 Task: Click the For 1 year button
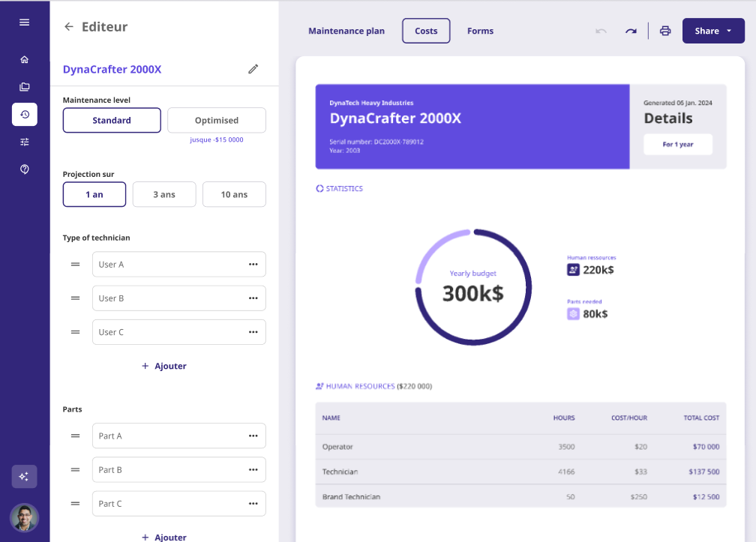click(x=677, y=144)
